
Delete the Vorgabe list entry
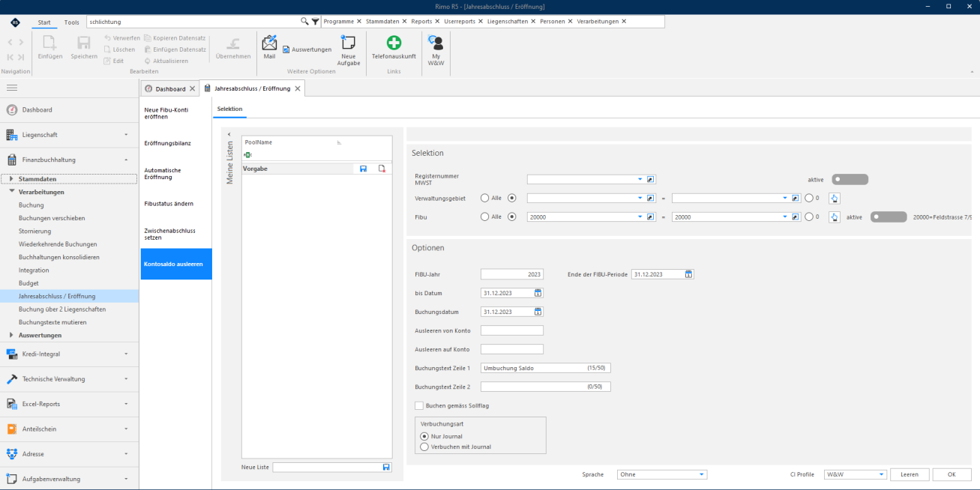(x=382, y=169)
